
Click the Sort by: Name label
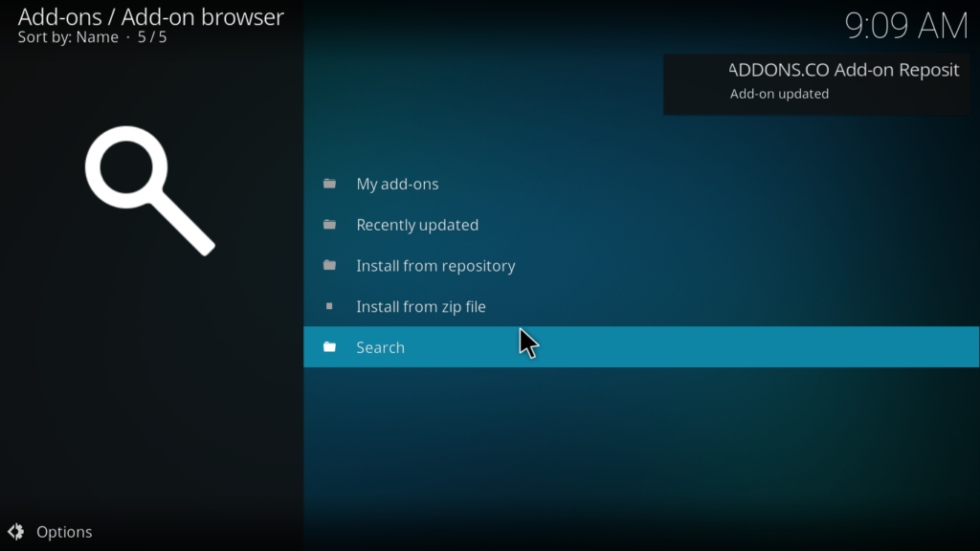(x=68, y=37)
